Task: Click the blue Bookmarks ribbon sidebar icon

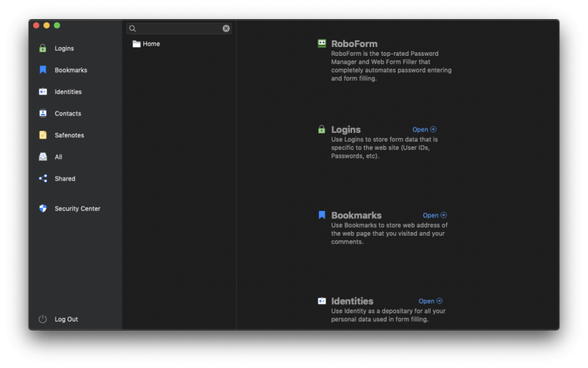Action: coord(43,70)
